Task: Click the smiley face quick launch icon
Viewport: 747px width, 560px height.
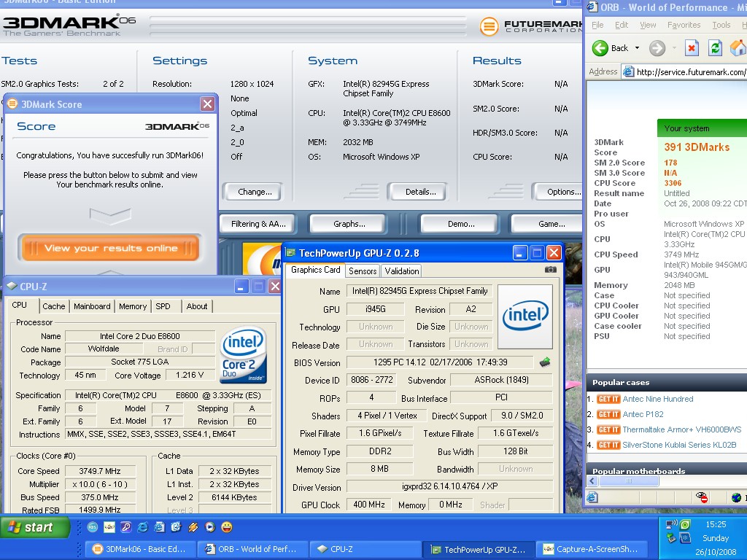Action: coord(227,526)
